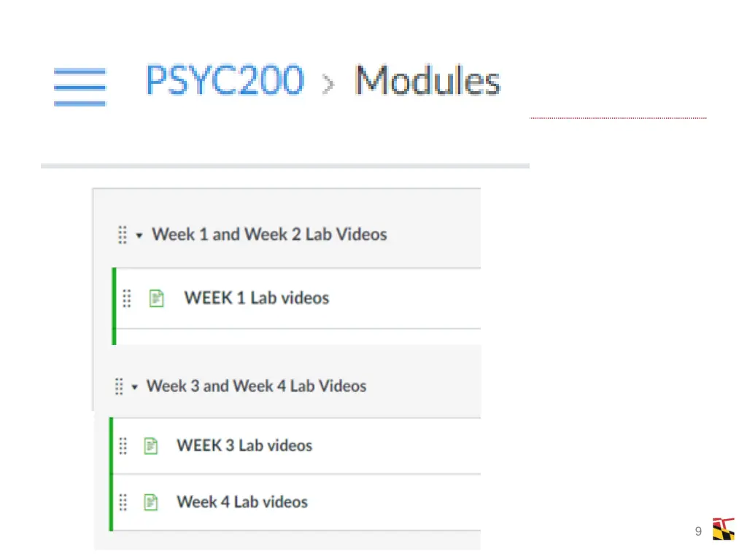Click the Maryland flag logo
Image resolution: width=747 pixels, height=560 pixels.
pos(723,529)
